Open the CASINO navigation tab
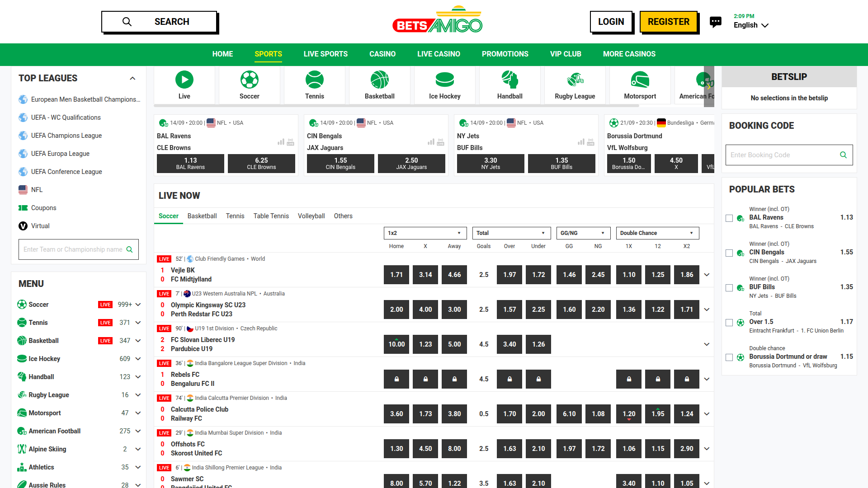The height and width of the screenshot is (488, 868). [x=382, y=54]
